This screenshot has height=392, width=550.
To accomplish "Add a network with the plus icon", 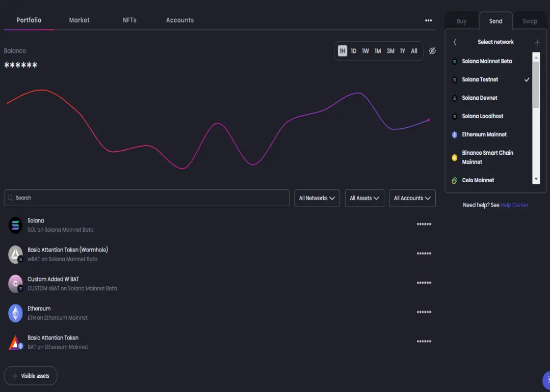I will click(x=537, y=43).
